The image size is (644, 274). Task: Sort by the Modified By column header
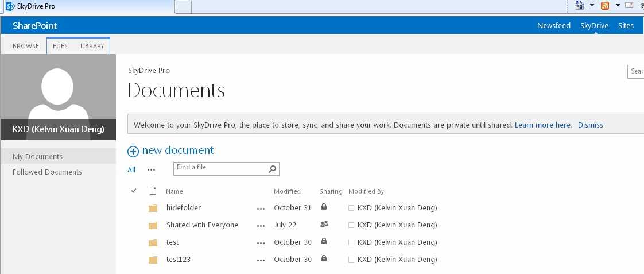[x=366, y=191]
